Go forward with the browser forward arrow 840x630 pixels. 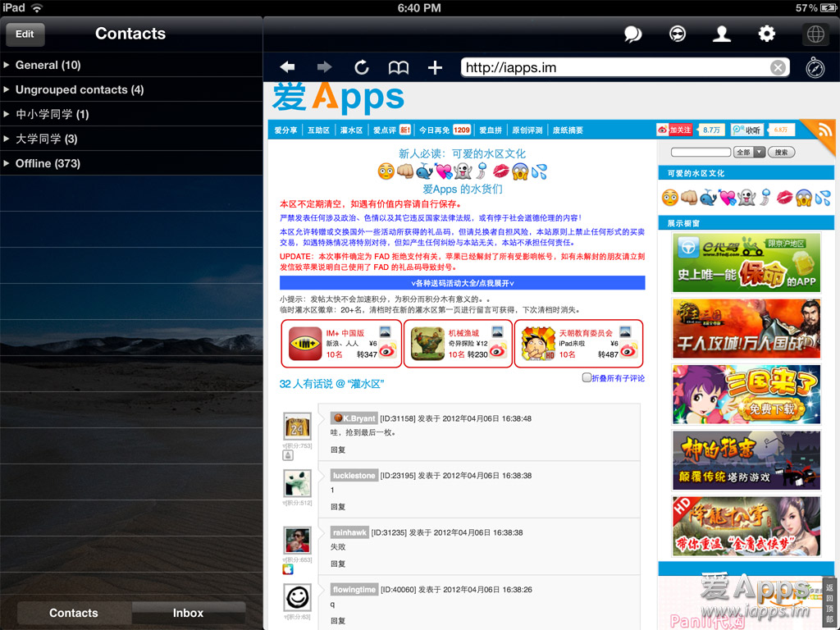click(324, 67)
